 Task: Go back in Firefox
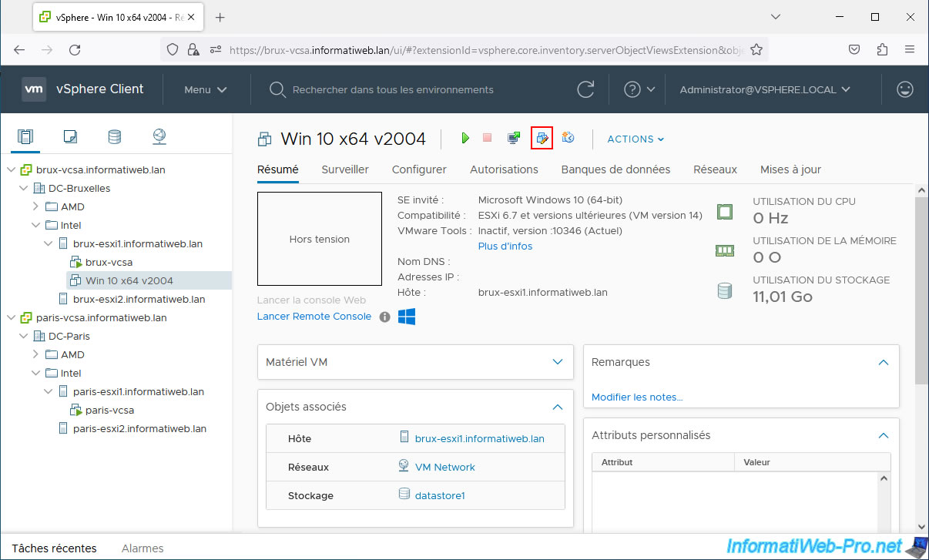19,49
